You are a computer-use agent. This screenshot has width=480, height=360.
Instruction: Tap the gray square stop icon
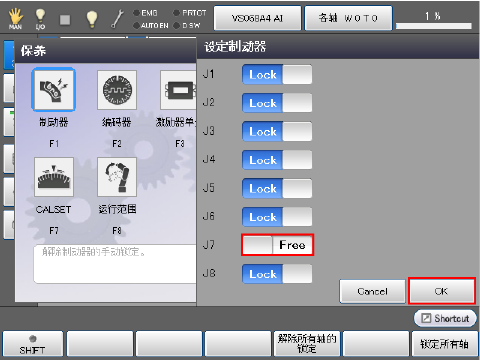coord(65,20)
